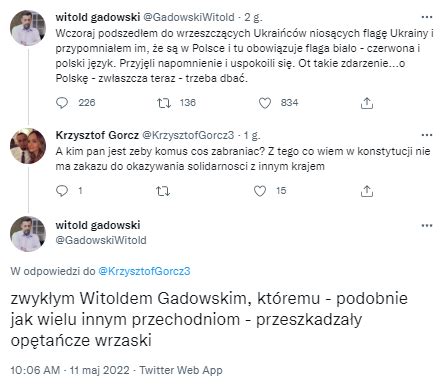View the avatar on the main reply tweet
This screenshot has width=444, height=388.
28,234
